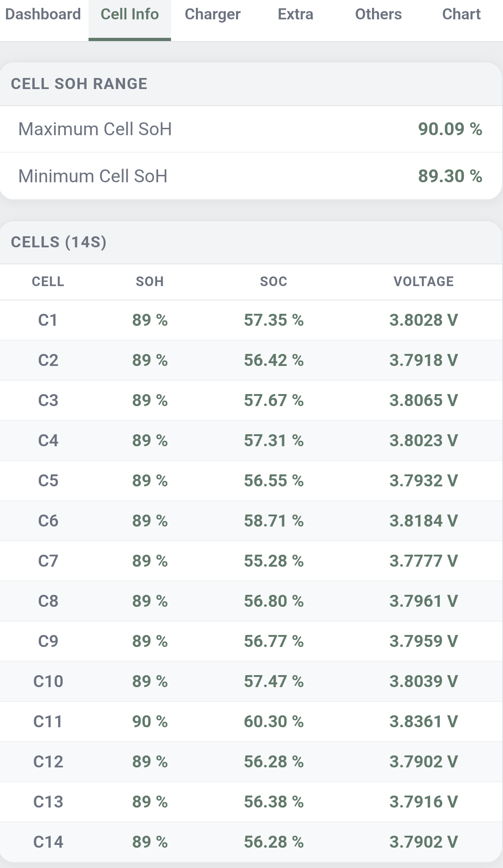Click C8 SOC value 56.80 %
The width and height of the screenshot is (503, 868).
274,601
